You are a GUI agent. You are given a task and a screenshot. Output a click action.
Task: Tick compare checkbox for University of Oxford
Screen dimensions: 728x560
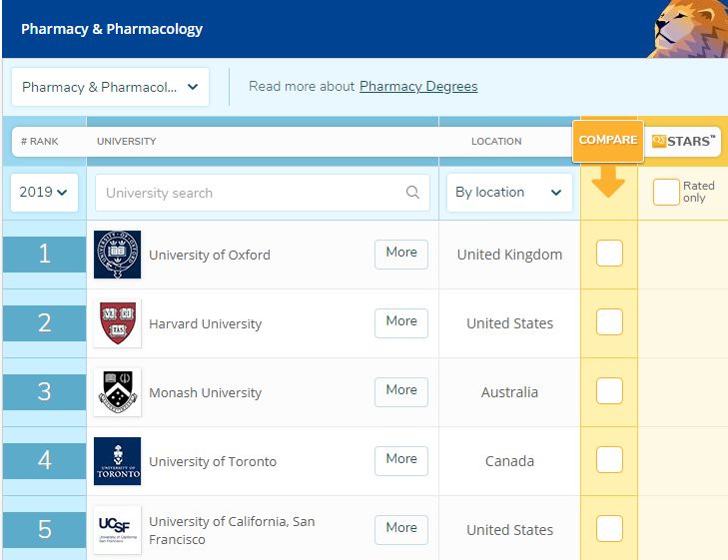[609, 254]
